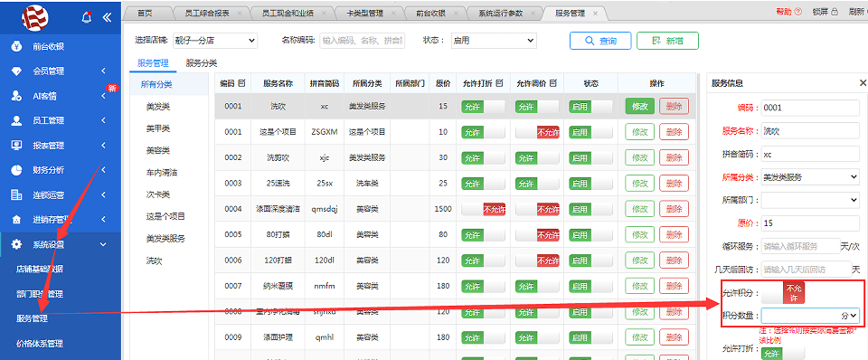Collapse the 系统设置 sidebar chevron
Viewport: 868px width, 360px height.
tap(103, 244)
